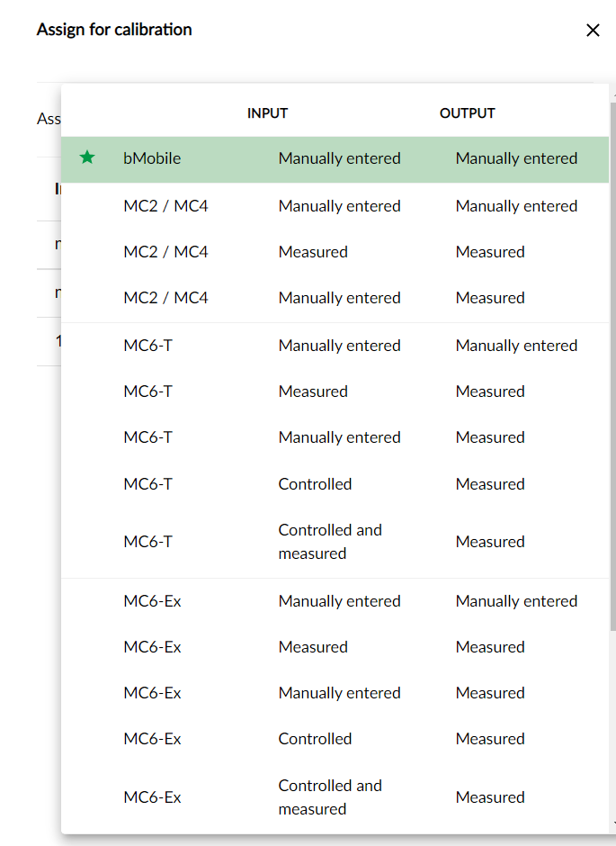Click the dropdown list's vertical scrollbar thumb
616x846 pixels.
612,360
